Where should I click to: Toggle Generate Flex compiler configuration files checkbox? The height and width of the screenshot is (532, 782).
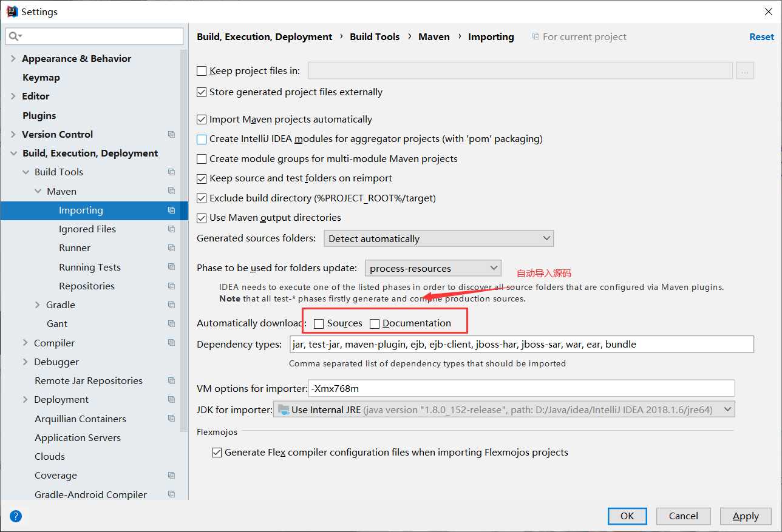pyautogui.click(x=217, y=453)
